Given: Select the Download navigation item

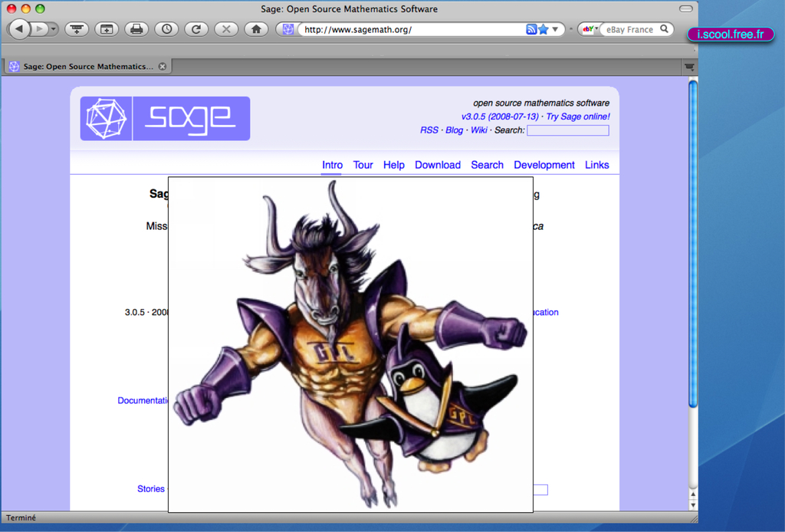Looking at the screenshot, I should [438, 165].
